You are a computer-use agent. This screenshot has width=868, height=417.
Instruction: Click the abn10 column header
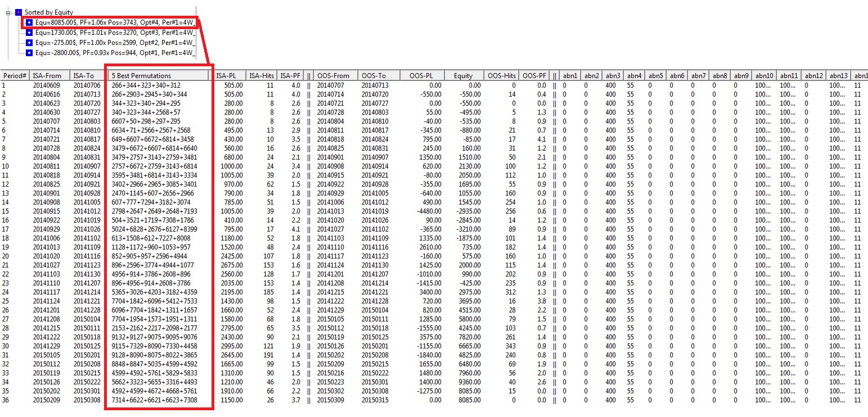765,75
